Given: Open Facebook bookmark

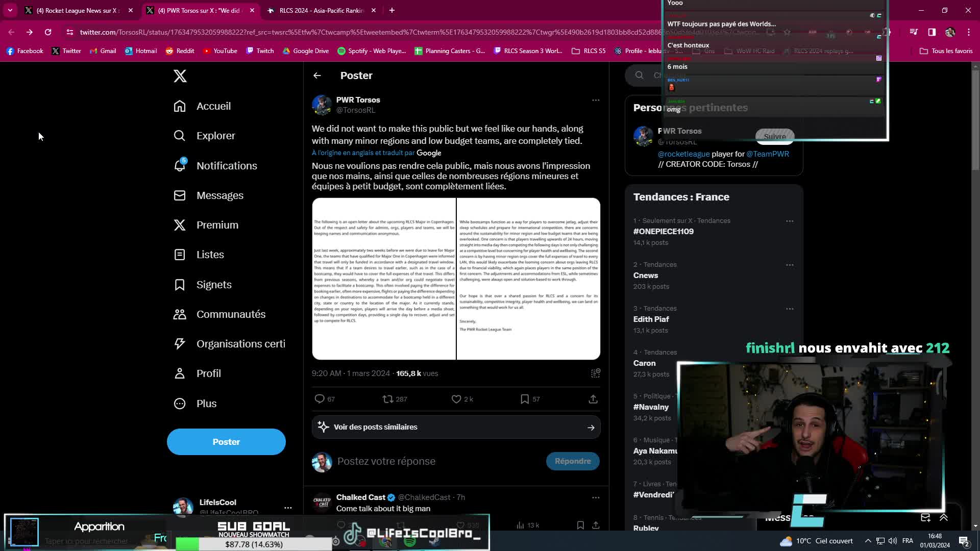Looking at the screenshot, I should 25,51.
